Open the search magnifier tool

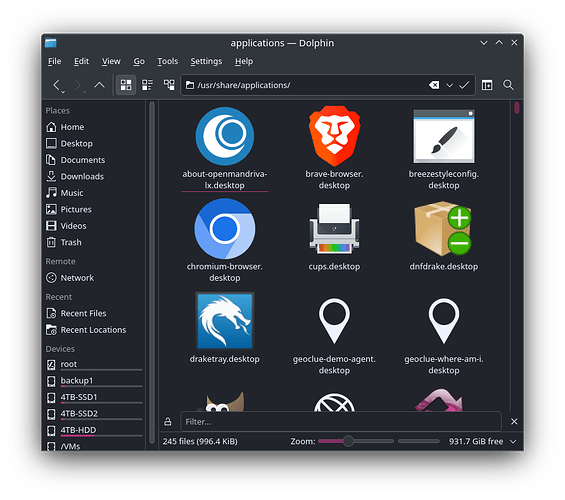pos(508,85)
